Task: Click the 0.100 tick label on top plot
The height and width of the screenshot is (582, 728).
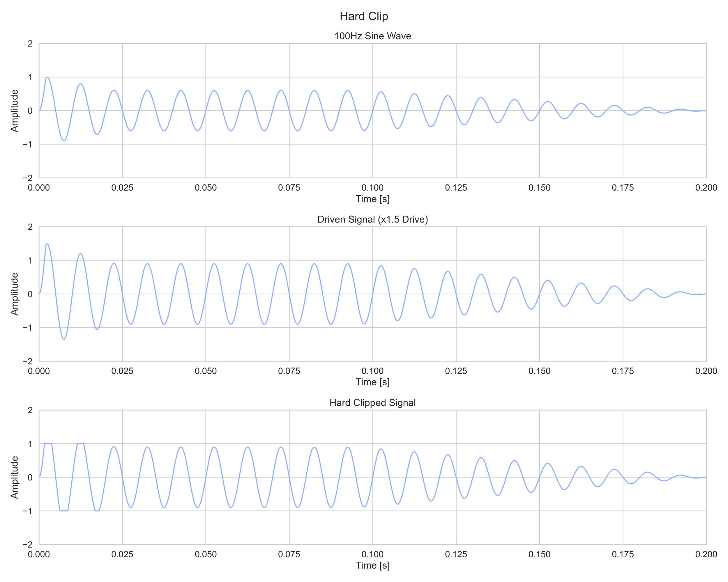Action: pos(372,188)
